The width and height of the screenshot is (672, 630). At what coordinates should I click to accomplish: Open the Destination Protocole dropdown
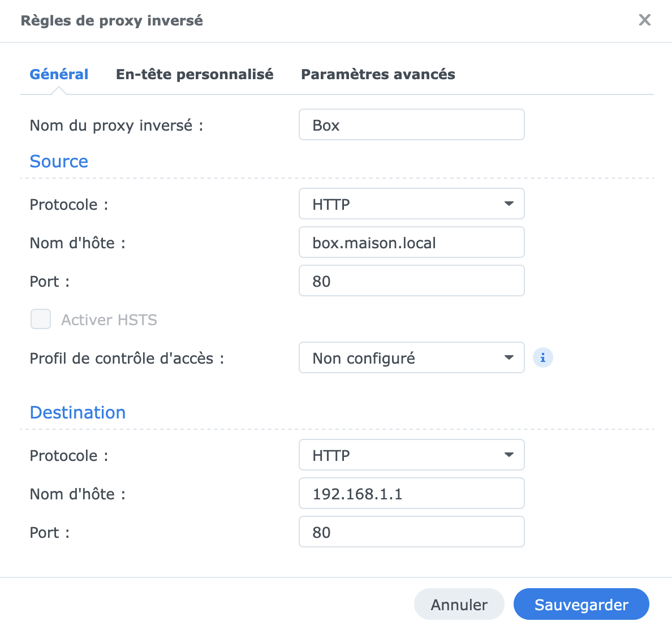(411, 455)
